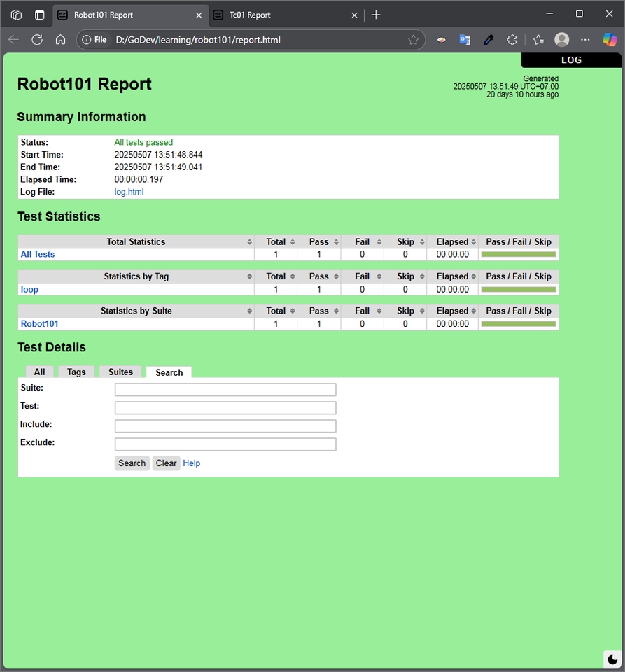
Task: Click the browser back arrow
Action: [x=14, y=40]
